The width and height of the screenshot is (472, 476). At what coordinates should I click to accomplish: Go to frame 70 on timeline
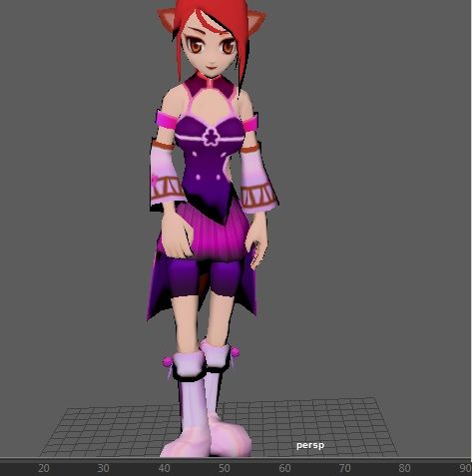(345, 468)
